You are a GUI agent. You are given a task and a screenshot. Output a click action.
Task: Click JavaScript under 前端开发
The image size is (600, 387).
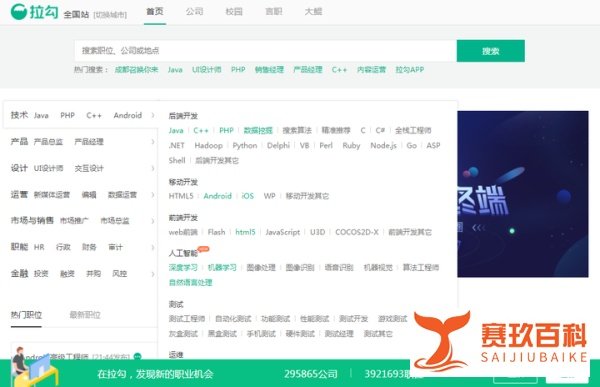coord(283,232)
